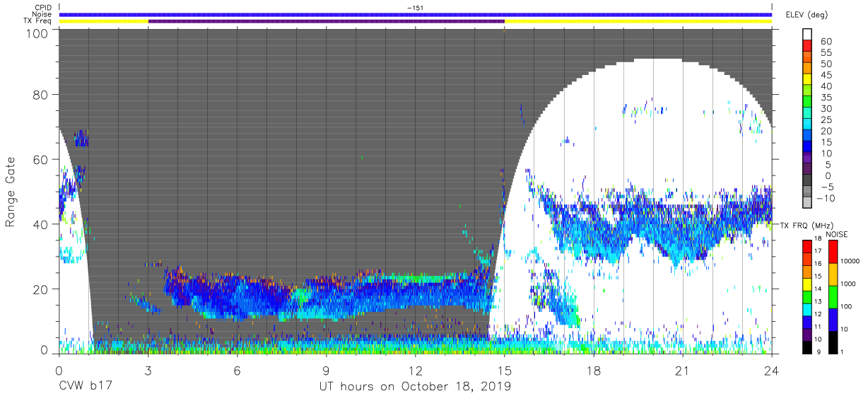This screenshot has width=868, height=401.
Task: Click the Range Gate axis label
Action: [11, 192]
